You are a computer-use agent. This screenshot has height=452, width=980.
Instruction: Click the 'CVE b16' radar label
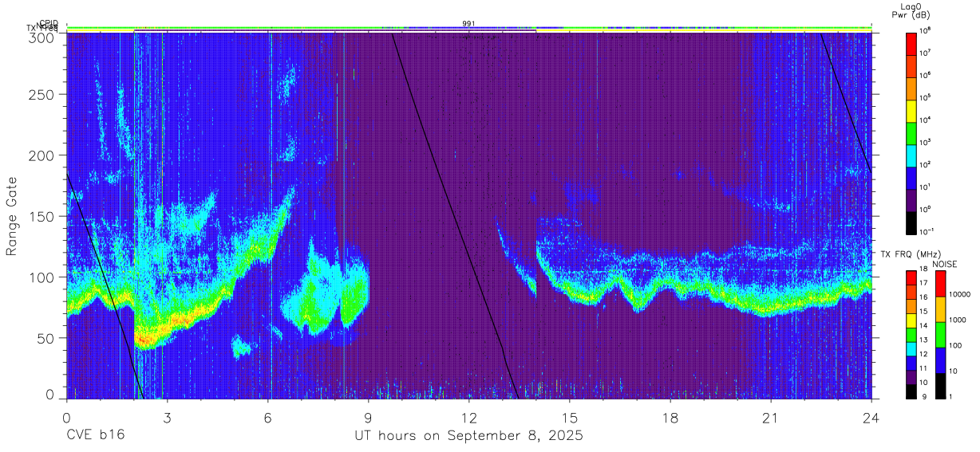95,436
